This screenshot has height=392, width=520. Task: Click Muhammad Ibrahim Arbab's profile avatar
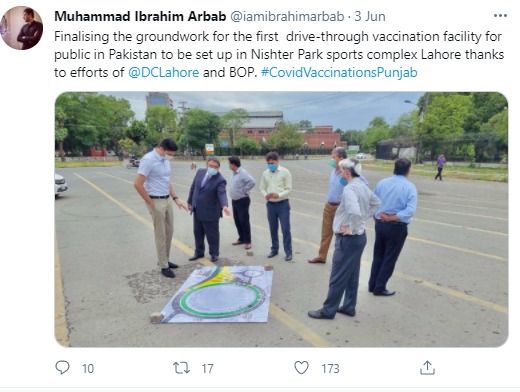coord(22,28)
